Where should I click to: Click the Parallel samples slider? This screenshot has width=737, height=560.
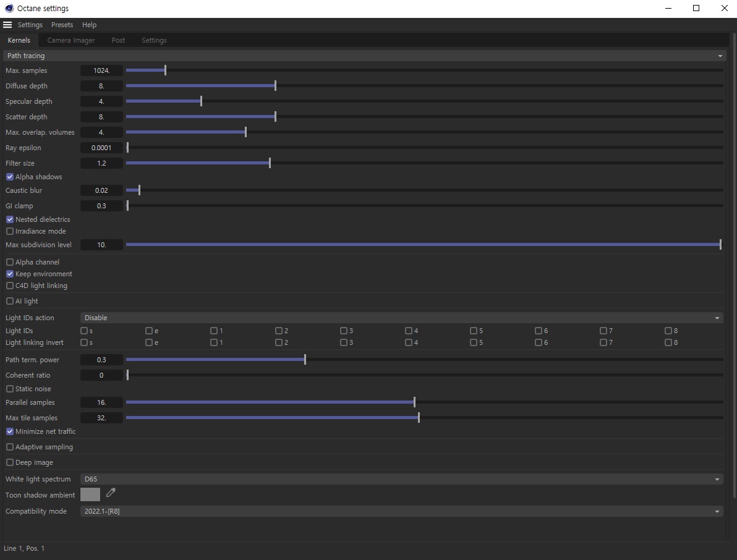tap(424, 402)
